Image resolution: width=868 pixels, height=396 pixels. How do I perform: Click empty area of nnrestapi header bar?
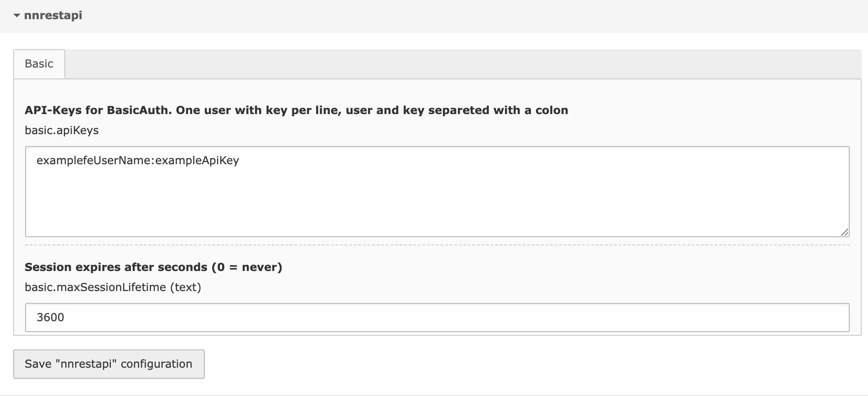(474, 16)
